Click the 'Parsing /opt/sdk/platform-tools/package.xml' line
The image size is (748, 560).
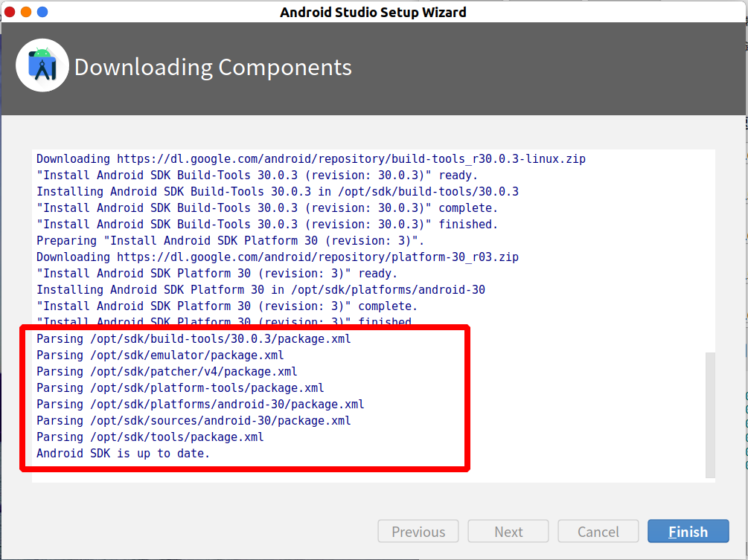(x=180, y=388)
